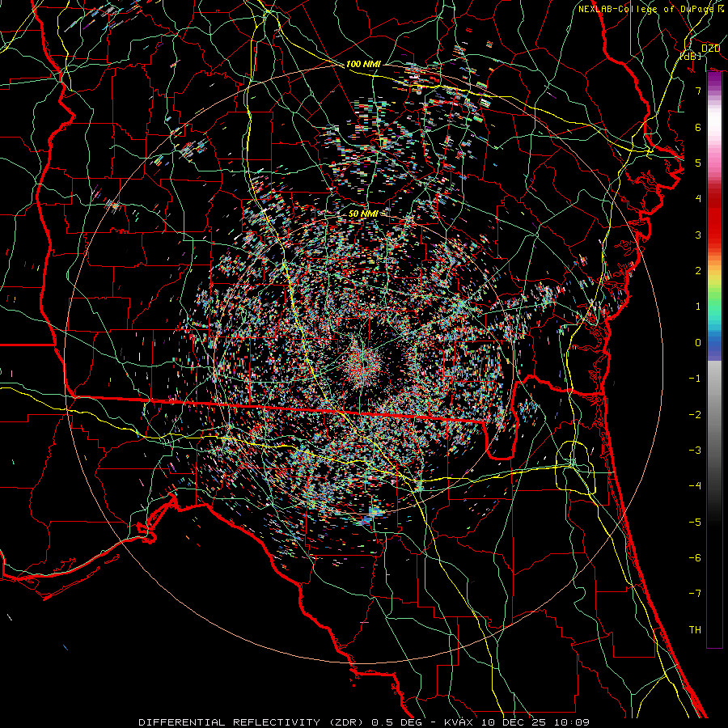Click the DZD product label
This screenshot has width=728, height=728.
coord(711,49)
